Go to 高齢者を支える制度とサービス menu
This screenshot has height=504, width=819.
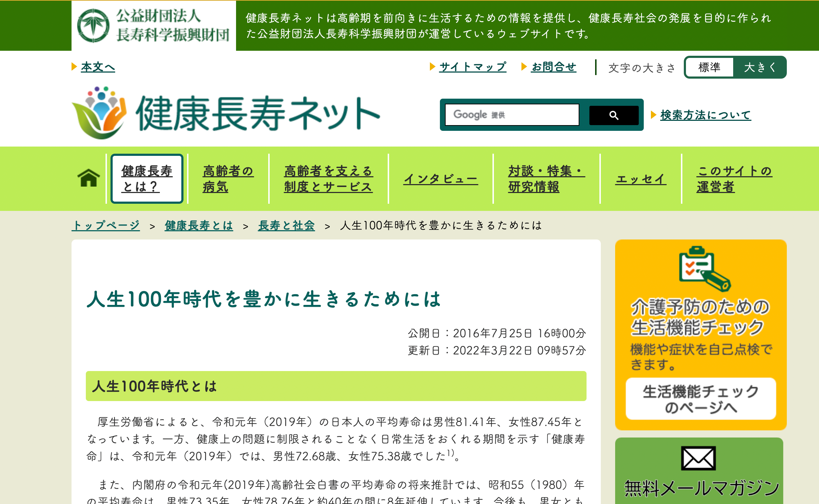[x=328, y=179]
